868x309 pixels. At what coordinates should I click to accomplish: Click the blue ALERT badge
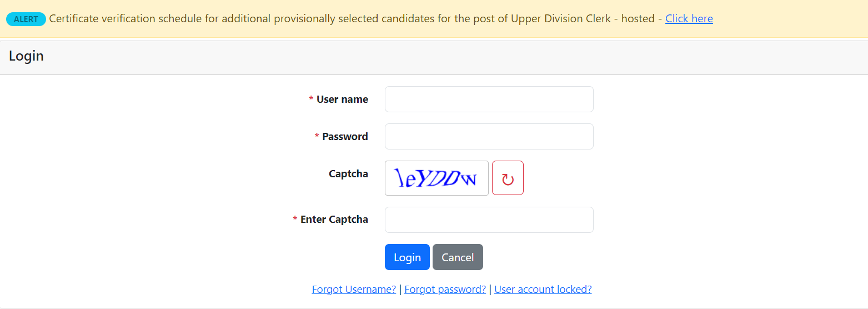(26, 19)
